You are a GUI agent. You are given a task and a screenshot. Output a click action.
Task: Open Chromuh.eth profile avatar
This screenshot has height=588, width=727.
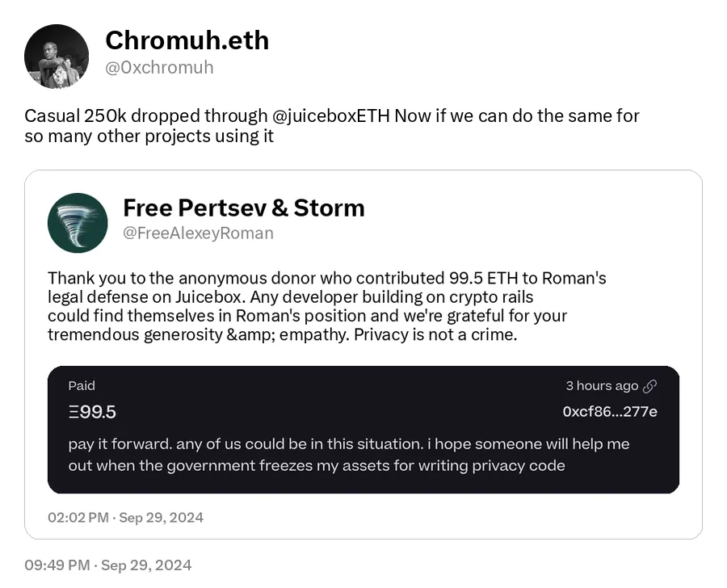tap(57, 57)
